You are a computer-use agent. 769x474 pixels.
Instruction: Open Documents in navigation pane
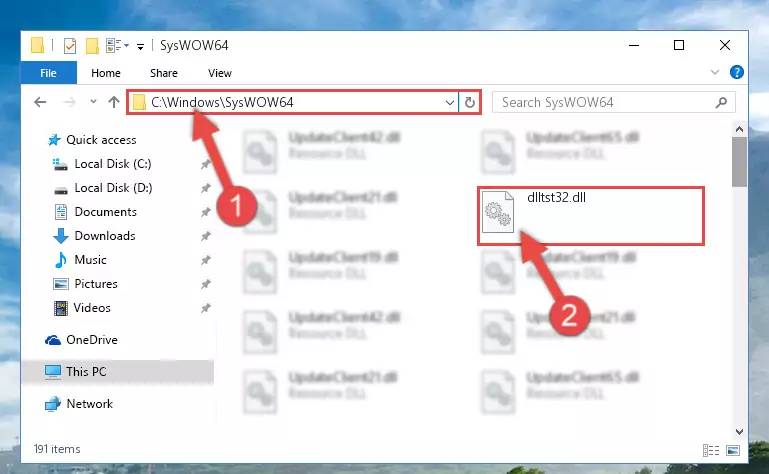[x=105, y=212]
